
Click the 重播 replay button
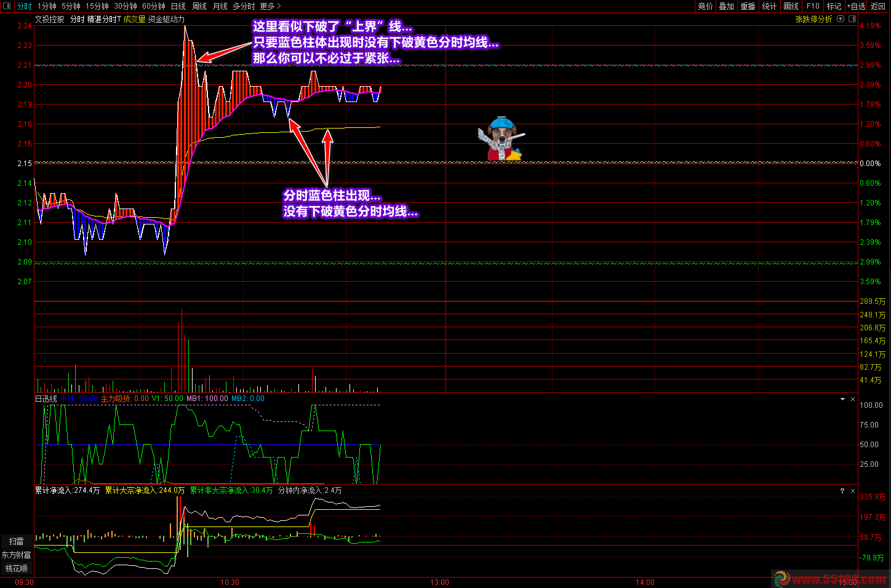(x=748, y=6)
